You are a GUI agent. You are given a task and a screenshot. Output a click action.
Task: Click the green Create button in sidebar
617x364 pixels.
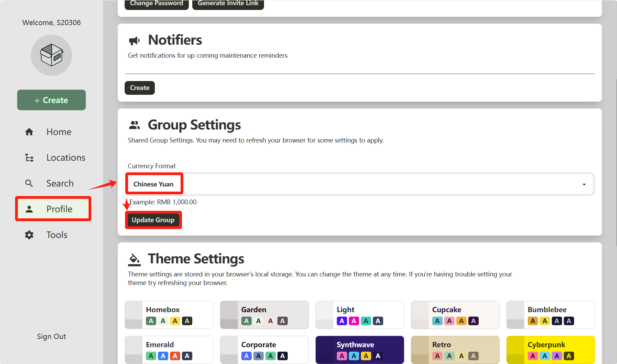pyautogui.click(x=52, y=100)
